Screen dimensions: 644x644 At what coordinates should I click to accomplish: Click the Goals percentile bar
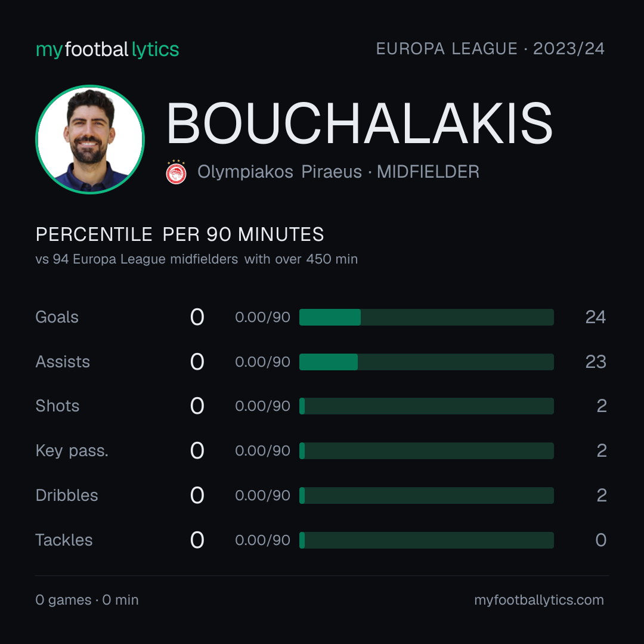426,317
